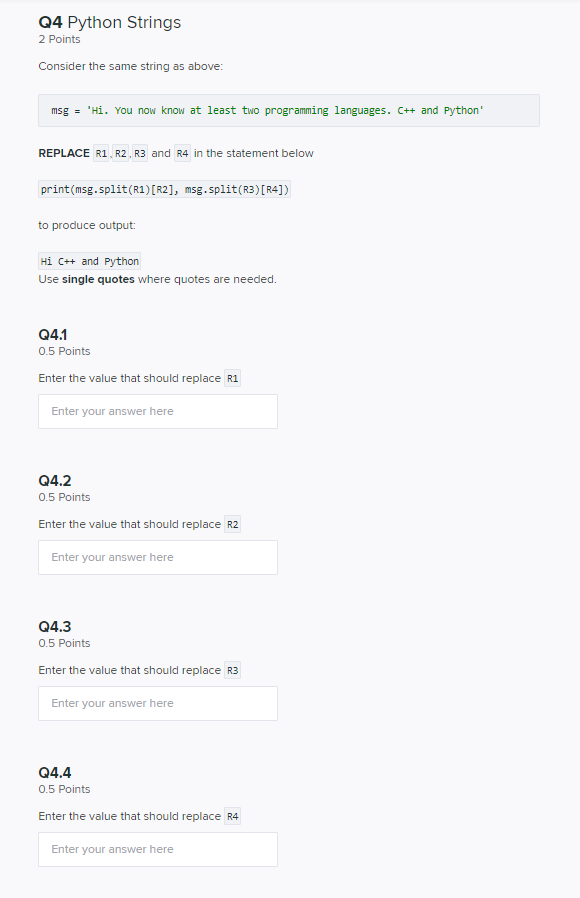Click the bold REPLACE word
Viewport: 580px width, 898px height.
[x=62, y=153]
